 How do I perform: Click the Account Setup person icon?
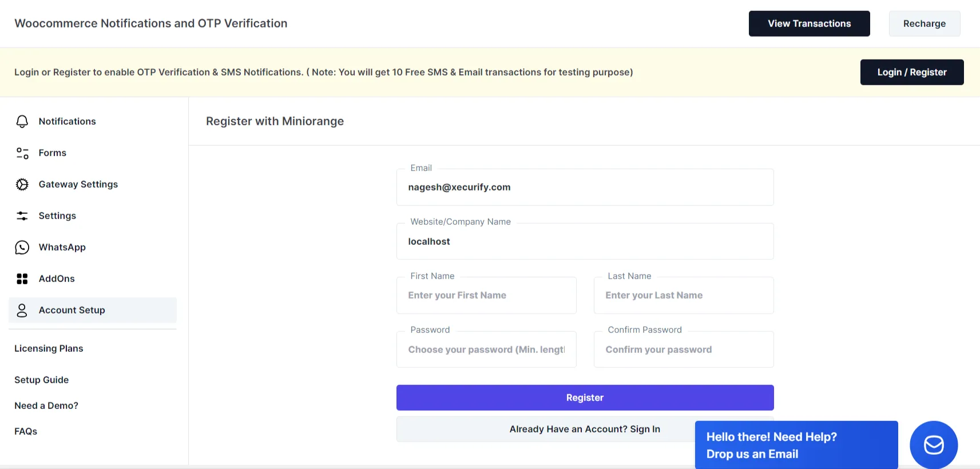coord(22,310)
